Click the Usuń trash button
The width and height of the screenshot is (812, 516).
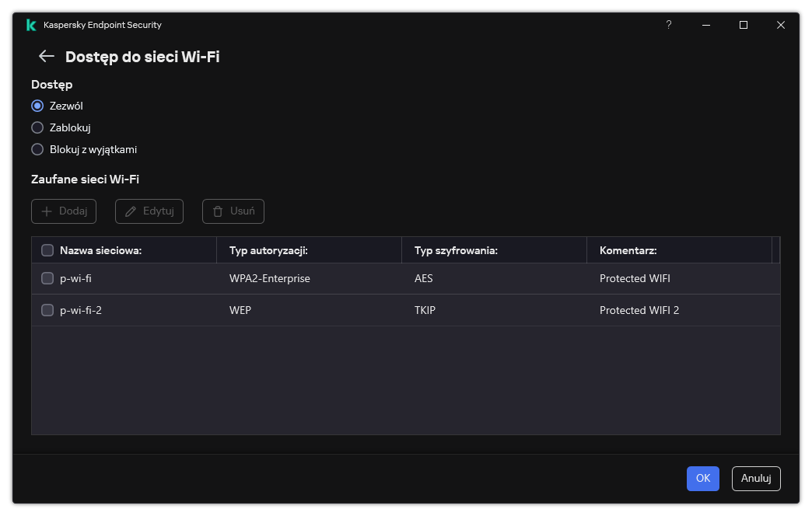click(233, 211)
